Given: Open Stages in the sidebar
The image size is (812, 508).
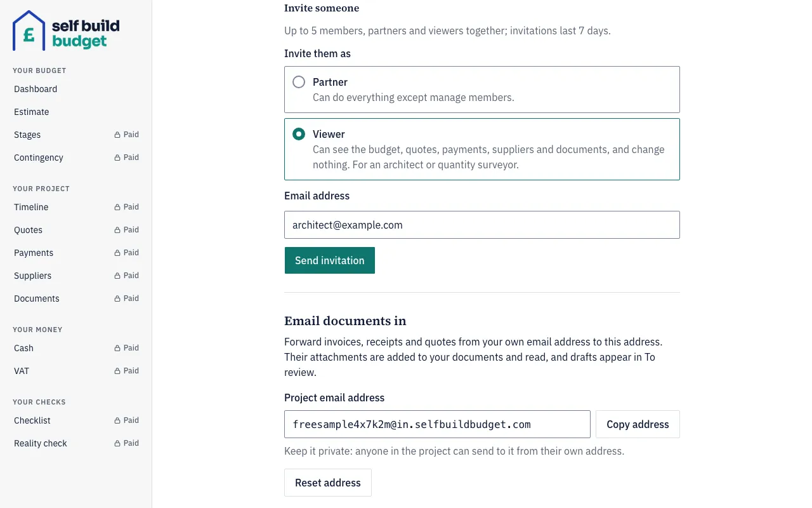Looking at the screenshot, I should (76, 135).
